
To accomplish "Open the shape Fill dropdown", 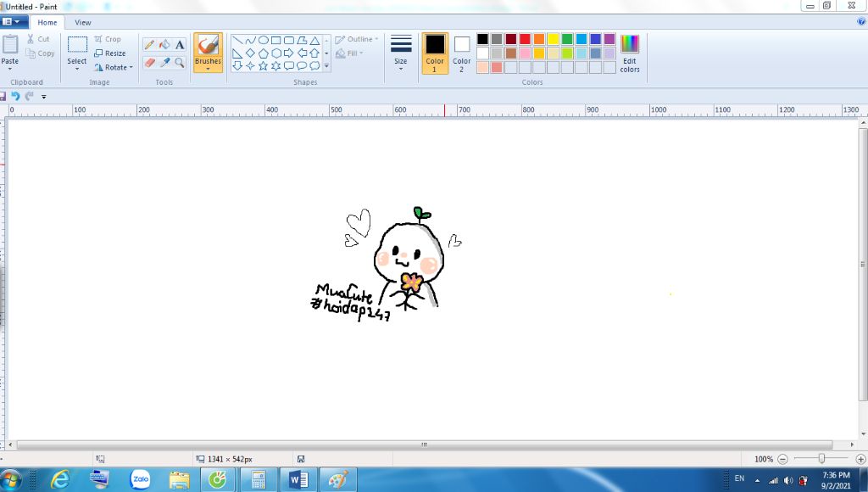I will coord(350,53).
